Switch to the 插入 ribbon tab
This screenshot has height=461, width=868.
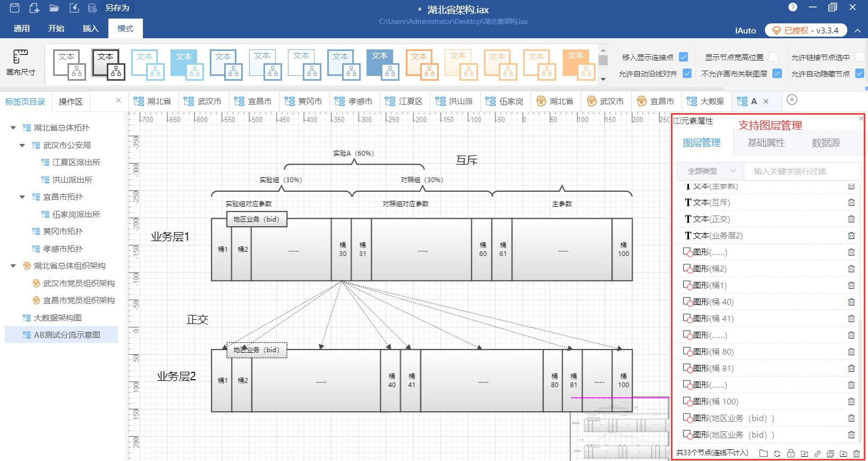click(90, 29)
